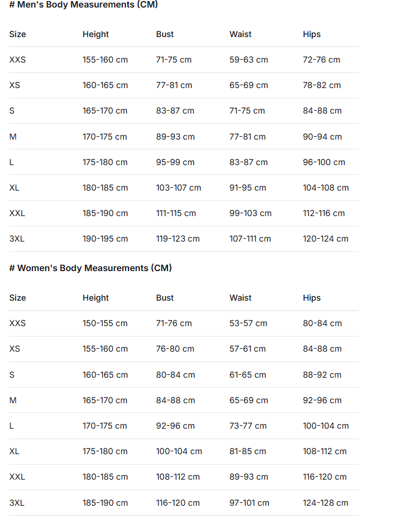
Task: Click the Men's Body Measurements heading
Action: (83, 5)
